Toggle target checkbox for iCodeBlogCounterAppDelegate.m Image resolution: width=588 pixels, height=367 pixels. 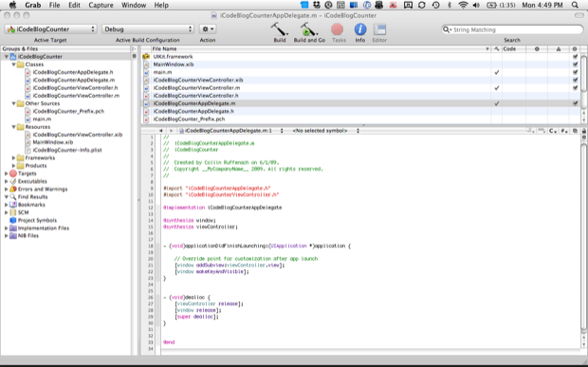pos(575,103)
